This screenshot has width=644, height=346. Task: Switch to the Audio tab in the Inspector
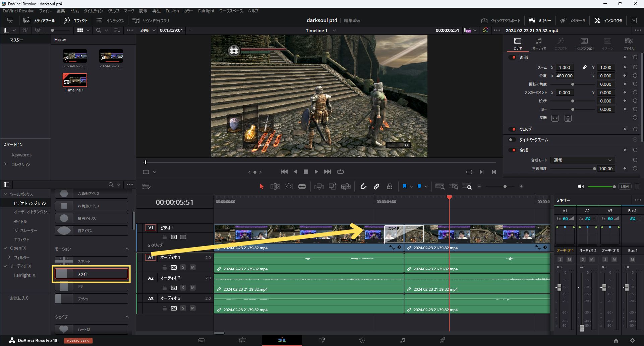(x=539, y=44)
